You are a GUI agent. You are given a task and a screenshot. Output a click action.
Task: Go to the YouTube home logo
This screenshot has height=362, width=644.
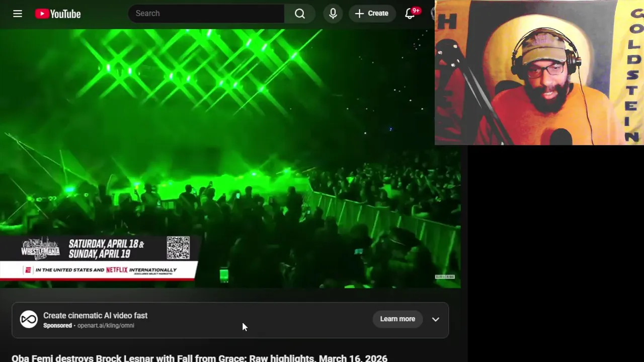click(x=58, y=14)
